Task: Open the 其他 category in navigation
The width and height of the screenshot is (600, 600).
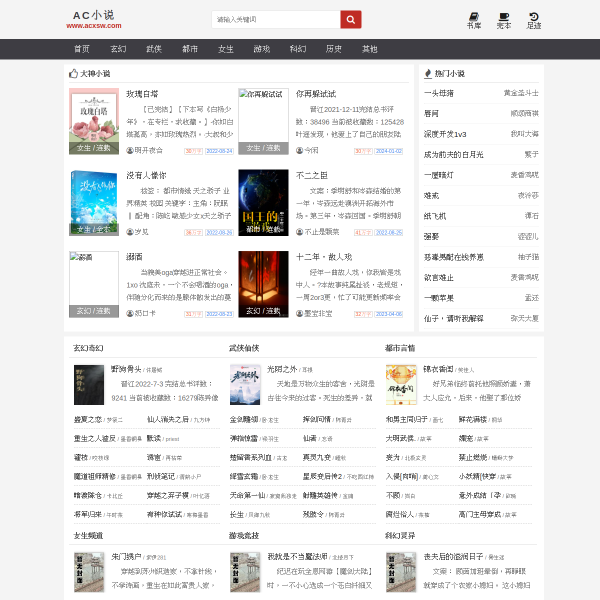Action: click(370, 49)
